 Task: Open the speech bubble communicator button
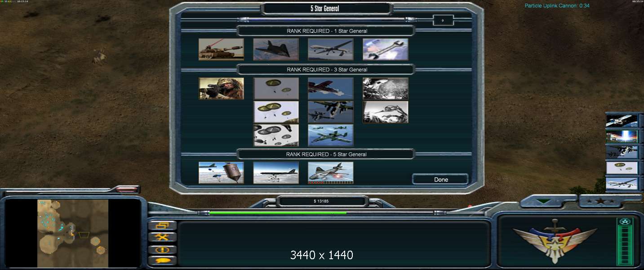pyautogui.click(x=162, y=261)
